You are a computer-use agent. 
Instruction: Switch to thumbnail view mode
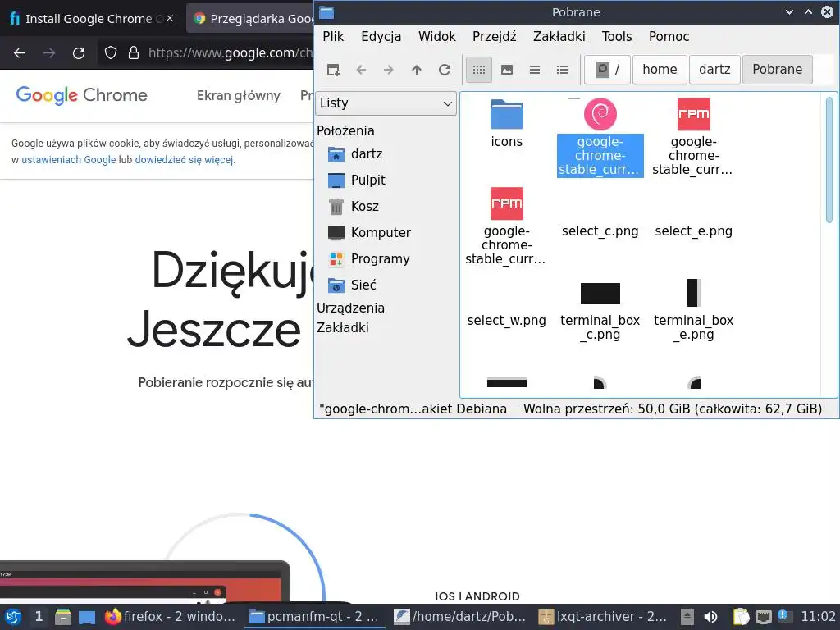pyautogui.click(x=507, y=70)
